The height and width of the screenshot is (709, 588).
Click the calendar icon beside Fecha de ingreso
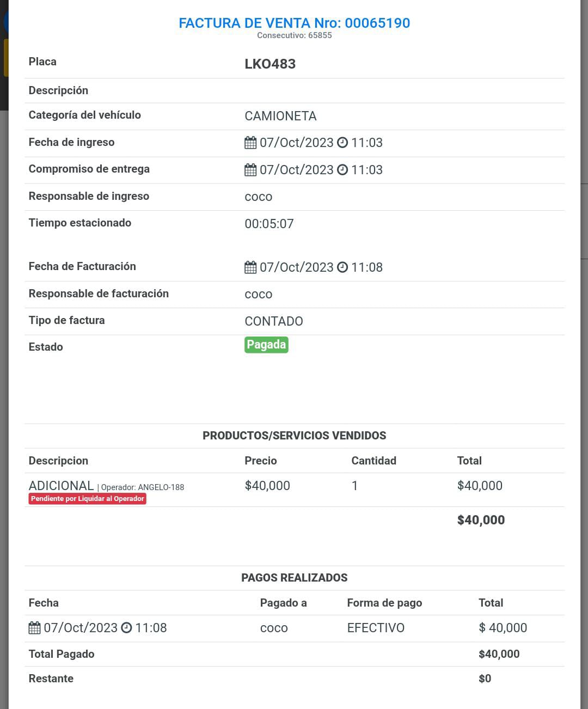pos(250,143)
